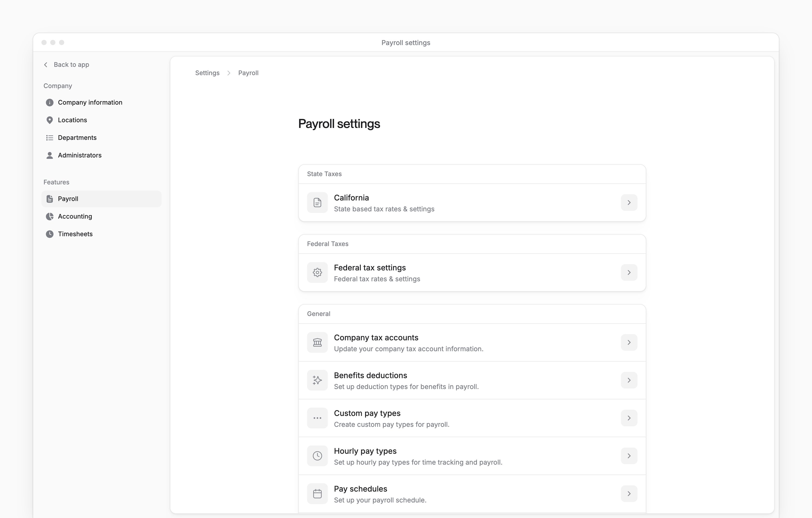Viewport: 812px width, 518px height.
Task: Click 'Set up your payroll schedule.' text
Action: (380, 500)
